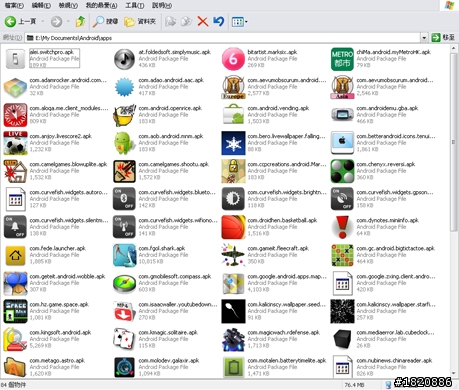Image resolution: width=459 pixels, height=390 pixels.
Task: Open the Back button history dropdown arrow
Action: tap(43, 22)
